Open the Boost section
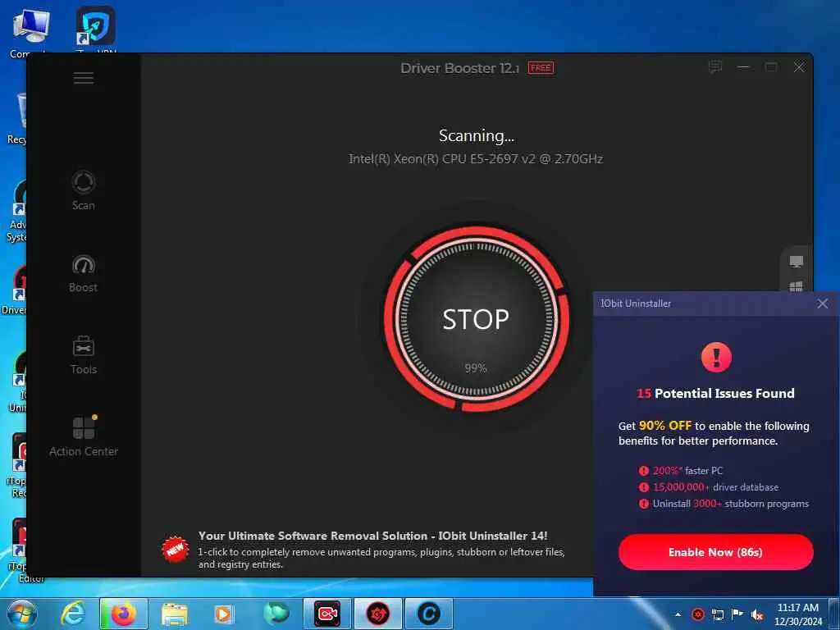Image resolution: width=840 pixels, height=630 pixels. [84, 274]
